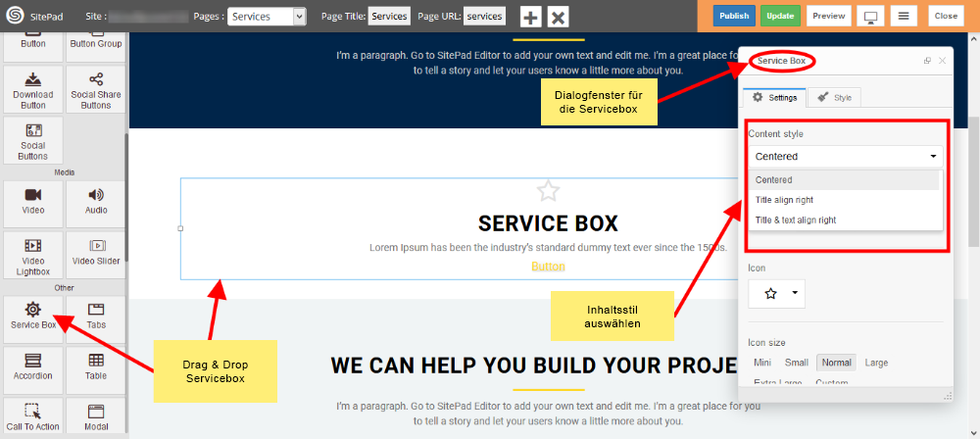Viewport: 980px width, 439px height.
Task: Click the Publish button
Action: [x=734, y=17]
